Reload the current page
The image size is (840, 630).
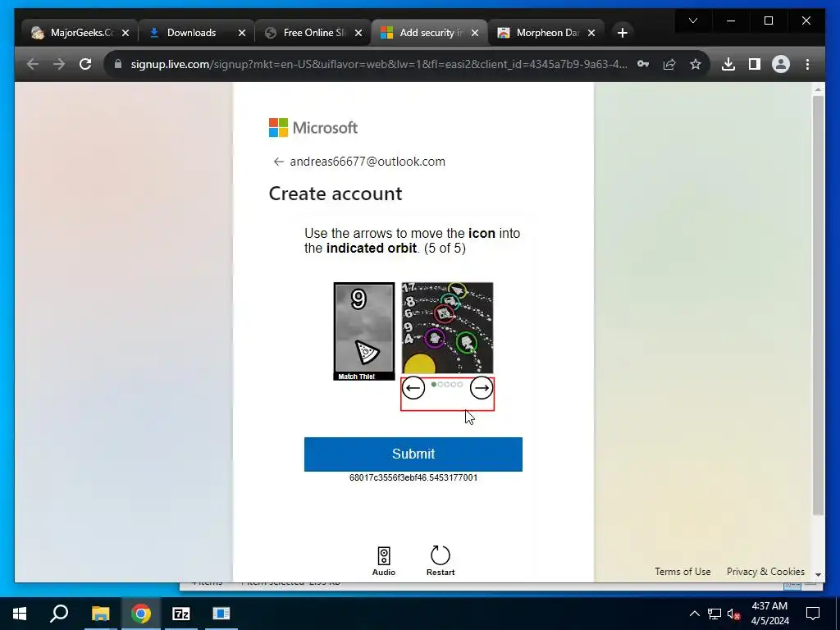[85, 64]
